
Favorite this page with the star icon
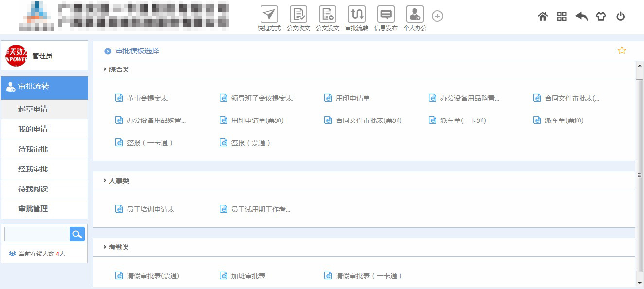click(622, 51)
